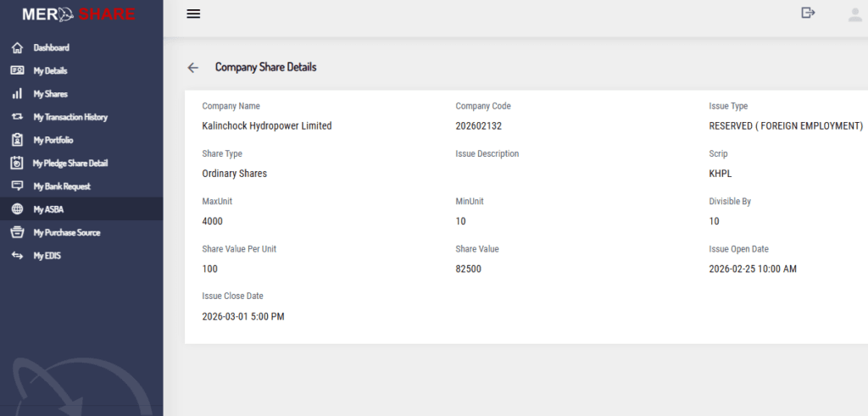Viewport: 868px width, 416px height.
Task: Click the My ASBA globe icon
Action: coord(17,209)
